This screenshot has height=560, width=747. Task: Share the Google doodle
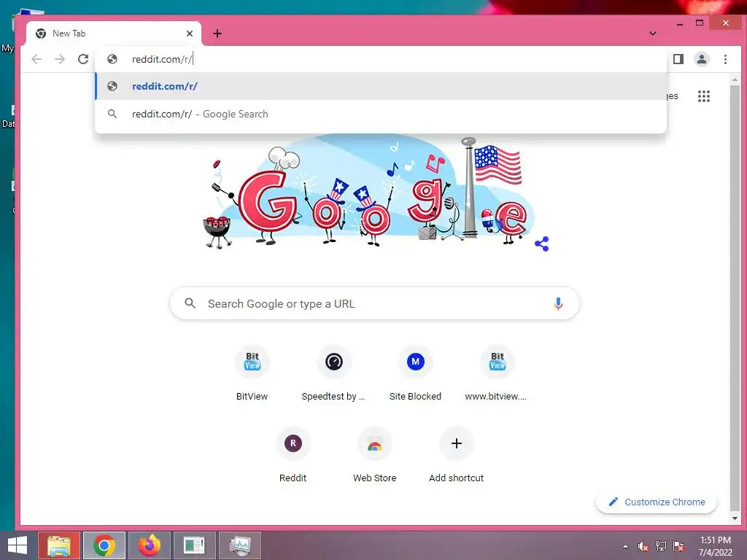(542, 244)
